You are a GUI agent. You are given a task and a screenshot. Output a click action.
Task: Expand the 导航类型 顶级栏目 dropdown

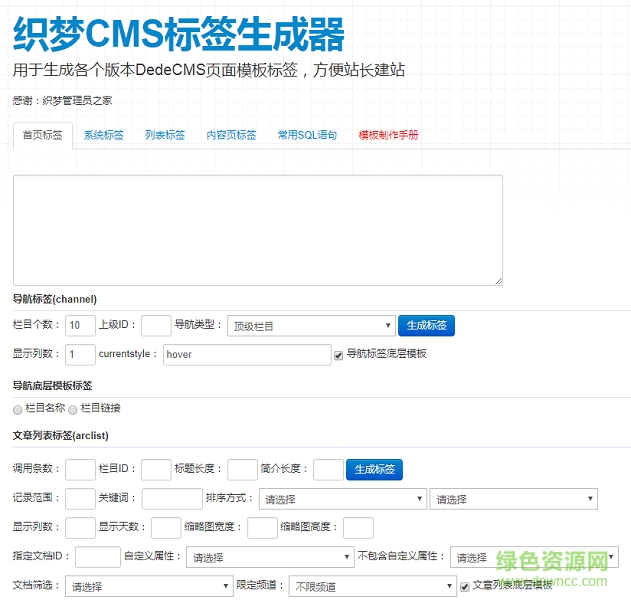click(311, 326)
